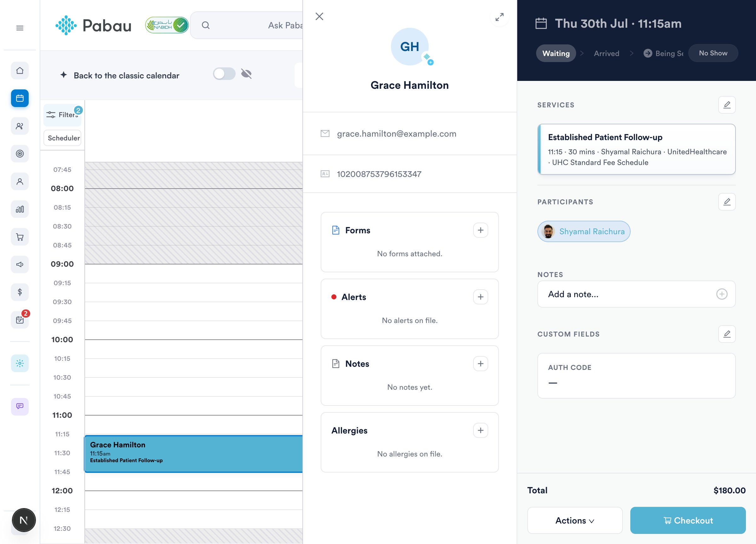Screen dimensions: 756x544
Task: Open the hamburger menu at top left
Action: point(20,28)
